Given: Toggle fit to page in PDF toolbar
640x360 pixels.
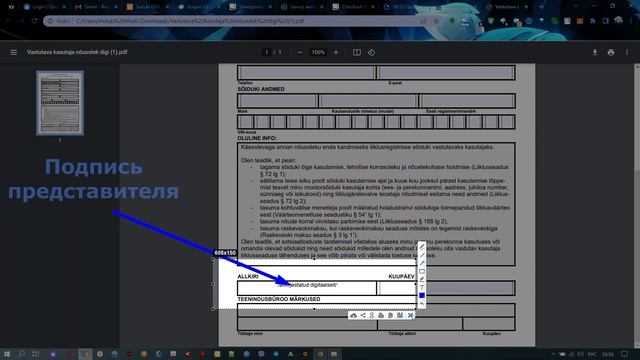Looking at the screenshot, I should click(357, 52).
